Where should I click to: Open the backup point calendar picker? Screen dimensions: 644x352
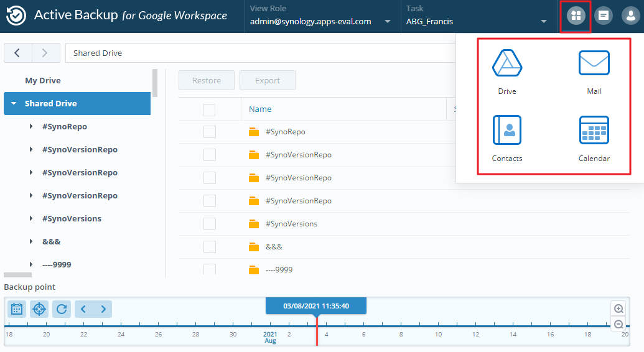[17, 309]
